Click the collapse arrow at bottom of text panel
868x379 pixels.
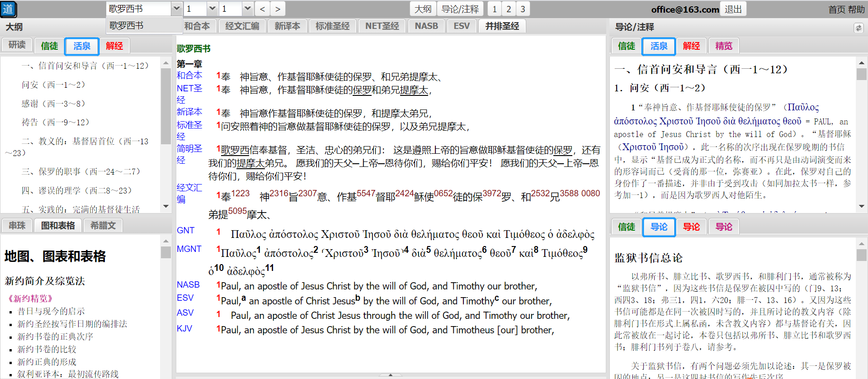tap(390, 375)
